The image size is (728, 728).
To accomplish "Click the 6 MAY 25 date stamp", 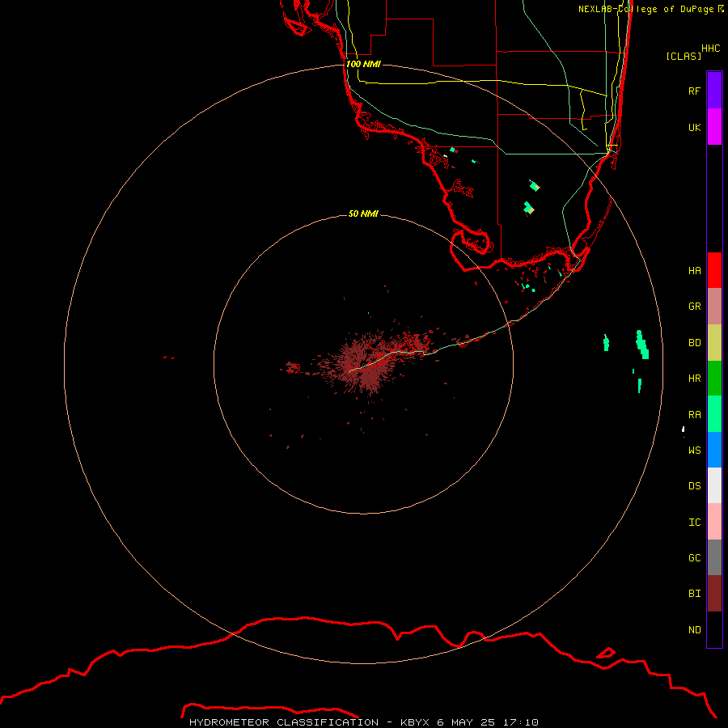I will click(466, 722).
